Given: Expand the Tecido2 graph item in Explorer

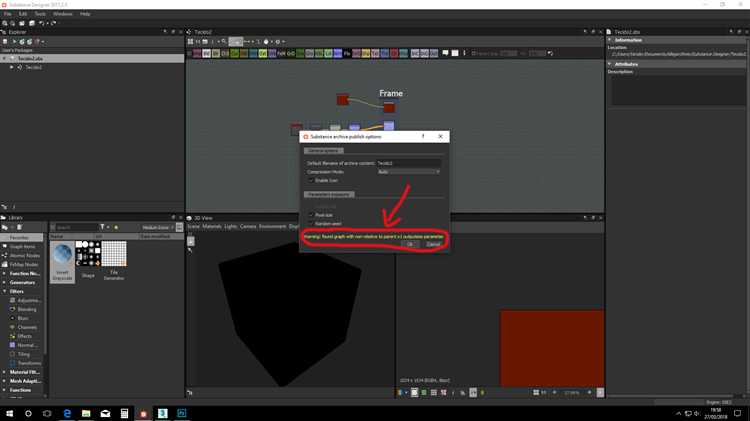Looking at the screenshot, I should (x=12, y=67).
